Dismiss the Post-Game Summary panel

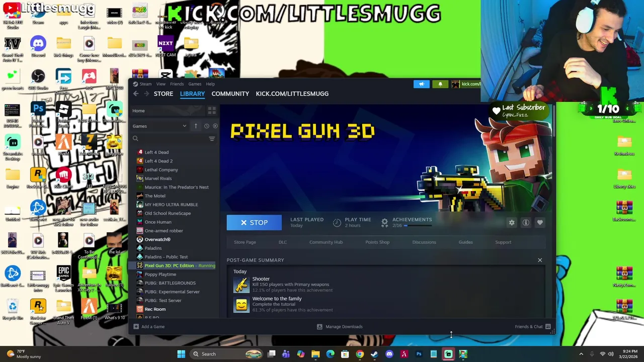click(x=540, y=260)
